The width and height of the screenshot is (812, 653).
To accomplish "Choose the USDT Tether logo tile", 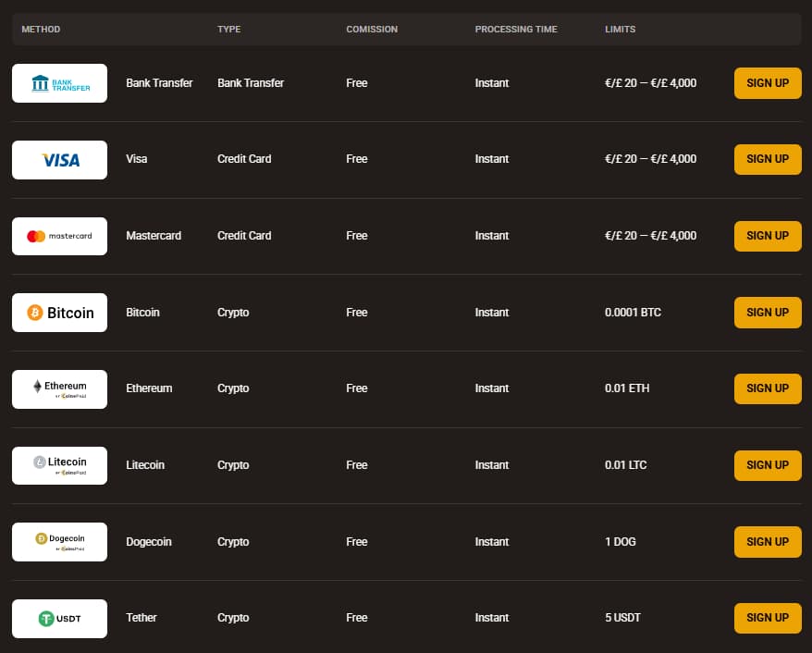I will coord(59,619).
